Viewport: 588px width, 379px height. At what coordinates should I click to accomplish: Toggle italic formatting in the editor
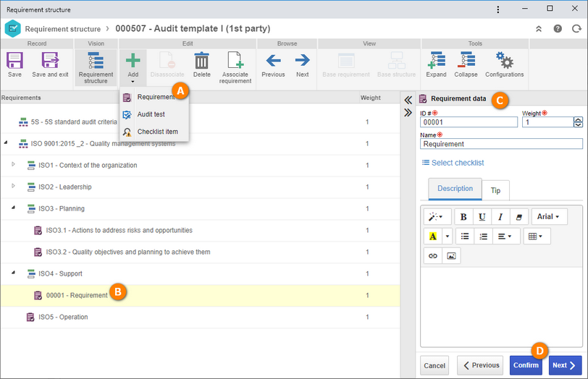coord(500,217)
